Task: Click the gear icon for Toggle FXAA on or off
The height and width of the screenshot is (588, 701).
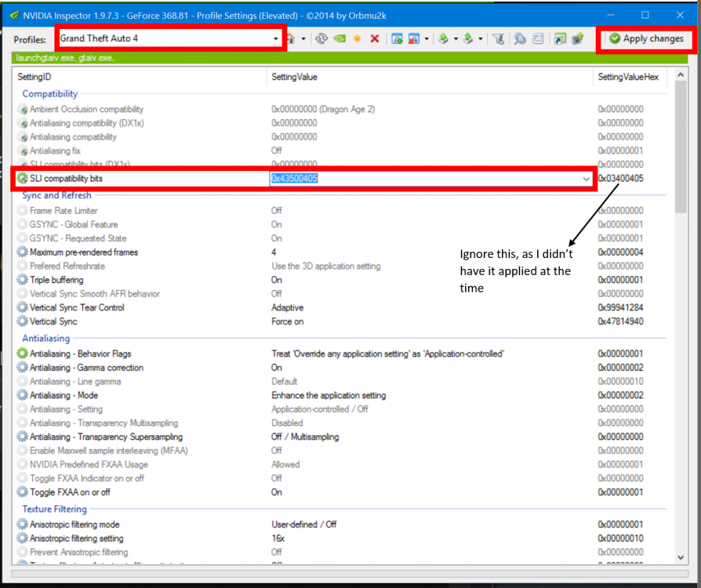Action: [22, 492]
